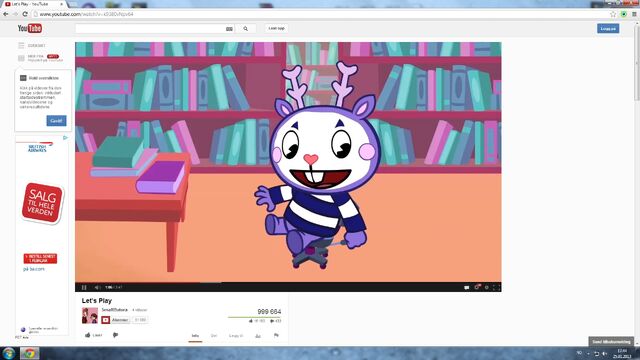Viewport: 640px width, 360px height.
Task: Open the Windows Start button
Action: pyautogui.click(x=8, y=353)
